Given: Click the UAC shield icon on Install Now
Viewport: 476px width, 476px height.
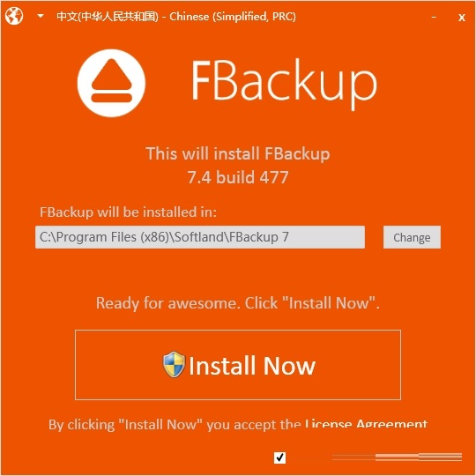Looking at the screenshot, I should click(x=174, y=365).
